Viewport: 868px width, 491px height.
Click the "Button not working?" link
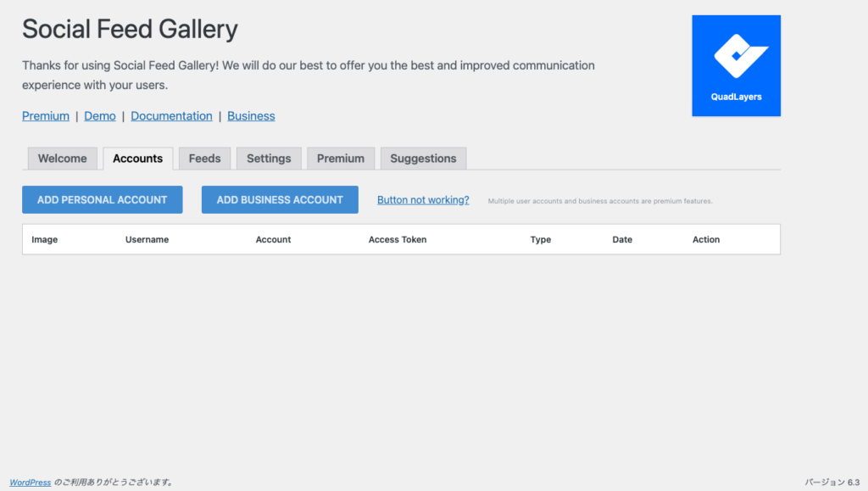click(423, 200)
